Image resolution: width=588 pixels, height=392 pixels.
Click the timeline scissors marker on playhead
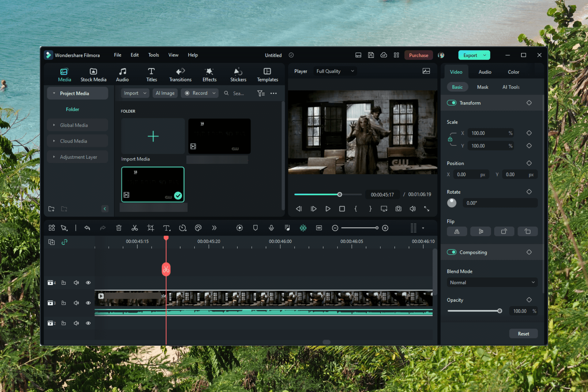point(166,269)
